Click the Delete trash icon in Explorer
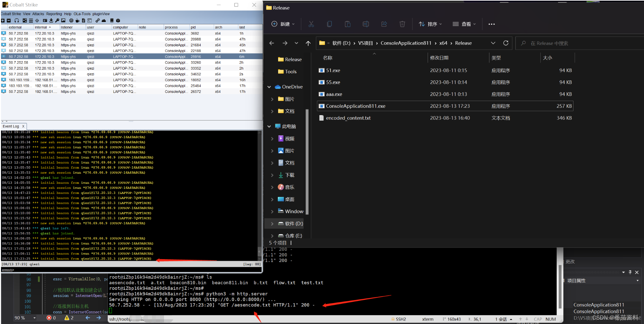This screenshot has height=324, width=644. (x=402, y=24)
